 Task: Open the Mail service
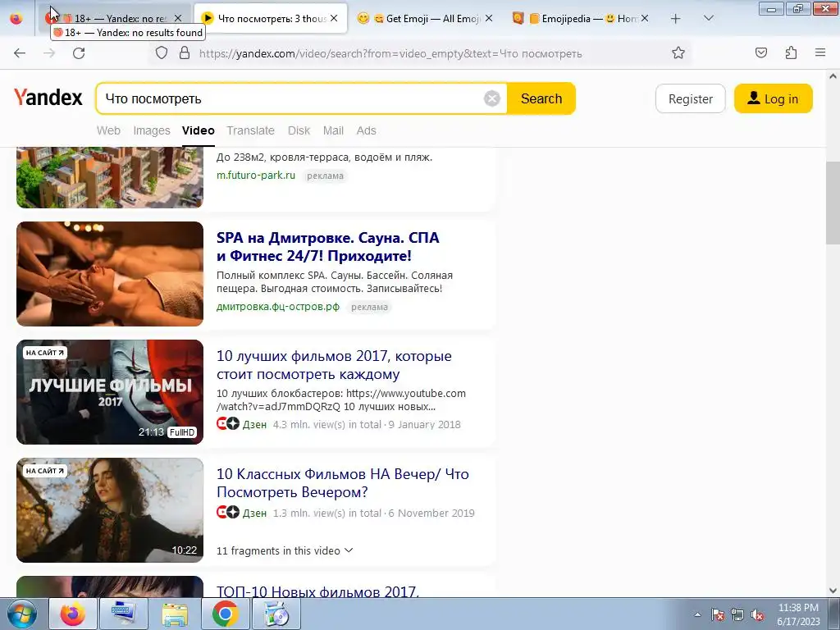(333, 130)
